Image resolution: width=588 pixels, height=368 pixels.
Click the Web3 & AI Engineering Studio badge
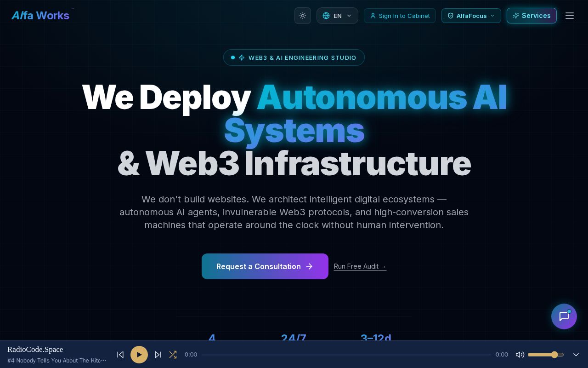click(x=294, y=57)
